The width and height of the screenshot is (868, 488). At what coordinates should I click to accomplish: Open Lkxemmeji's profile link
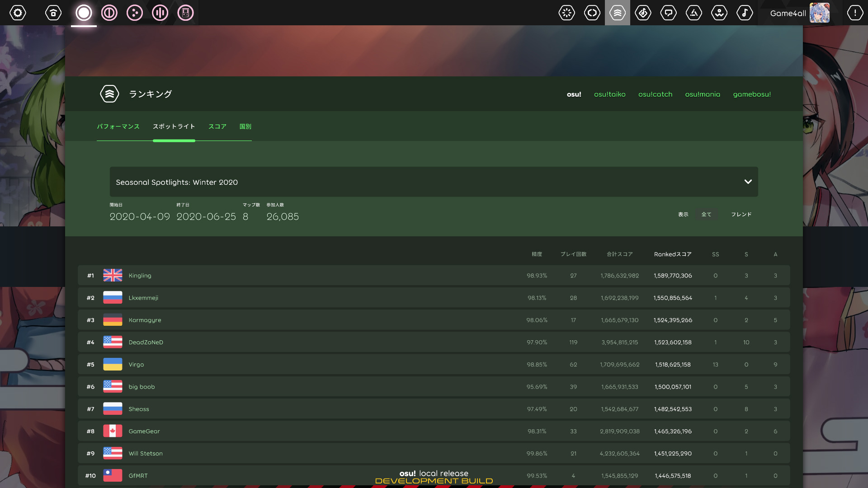(x=143, y=298)
